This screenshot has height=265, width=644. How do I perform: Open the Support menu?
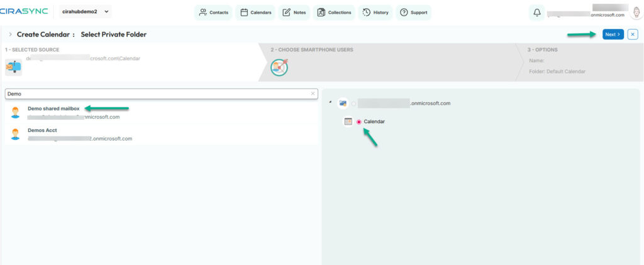[413, 13]
